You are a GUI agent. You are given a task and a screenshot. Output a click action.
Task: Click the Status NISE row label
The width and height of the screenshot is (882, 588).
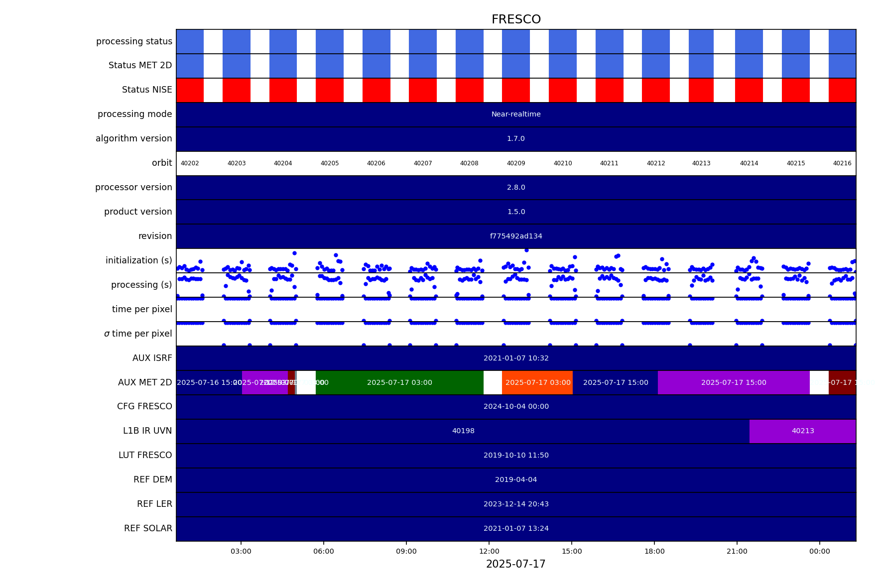click(147, 90)
